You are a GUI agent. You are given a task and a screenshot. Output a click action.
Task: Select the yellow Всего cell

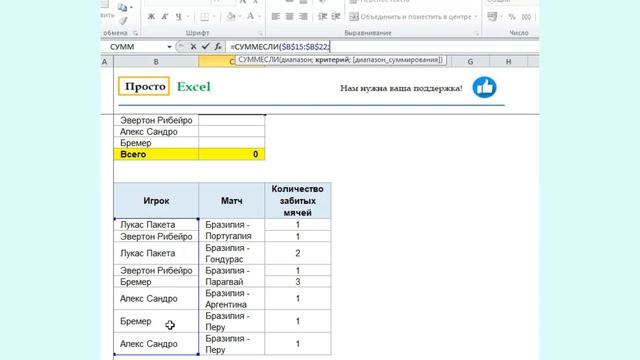click(x=156, y=154)
